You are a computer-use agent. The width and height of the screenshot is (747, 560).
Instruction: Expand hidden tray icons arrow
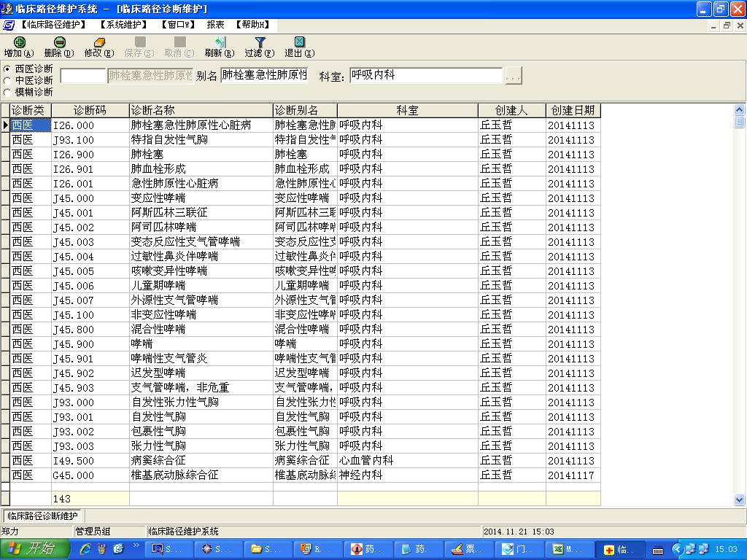(676, 550)
